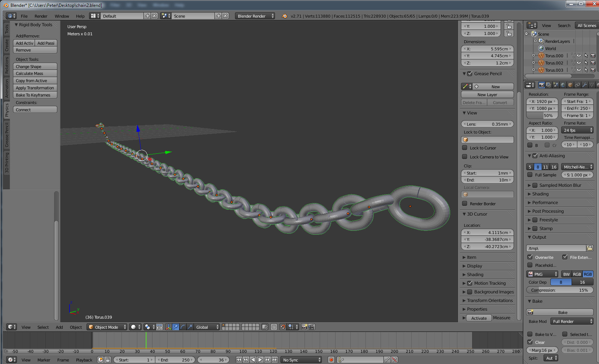Open the Modifiers properties tab wrench icon
Screen dimensions: 599x364
click(585, 85)
